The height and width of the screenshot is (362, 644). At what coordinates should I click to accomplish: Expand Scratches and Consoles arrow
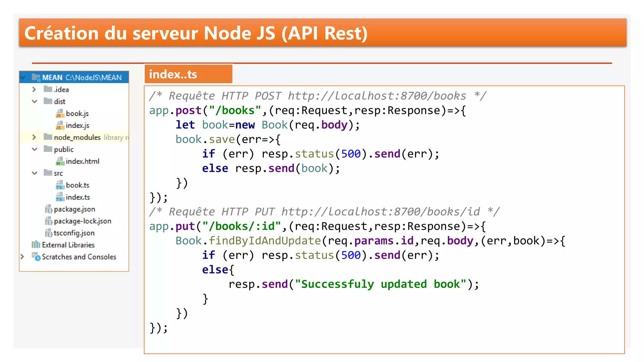click(x=22, y=257)
